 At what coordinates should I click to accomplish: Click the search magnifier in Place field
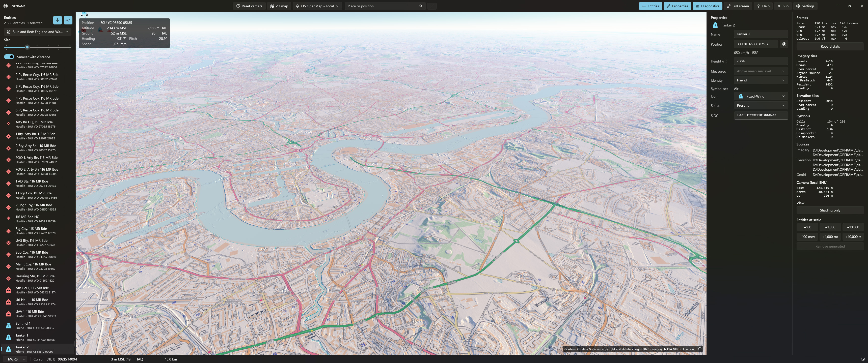(421, 6)
